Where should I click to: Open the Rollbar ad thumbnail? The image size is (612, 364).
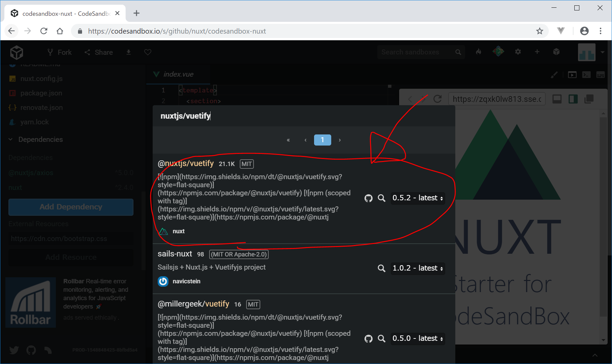click(31, 302)
